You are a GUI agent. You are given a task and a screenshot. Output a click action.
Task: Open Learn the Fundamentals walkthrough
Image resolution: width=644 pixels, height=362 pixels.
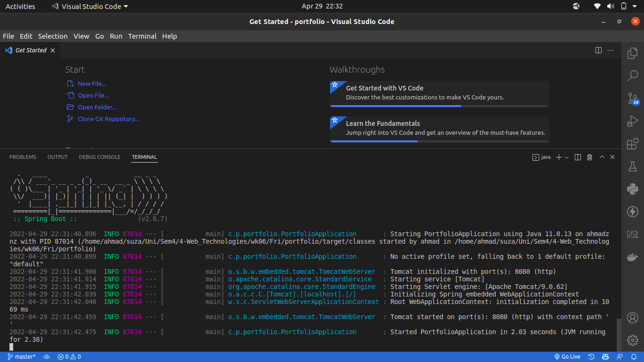439,129
